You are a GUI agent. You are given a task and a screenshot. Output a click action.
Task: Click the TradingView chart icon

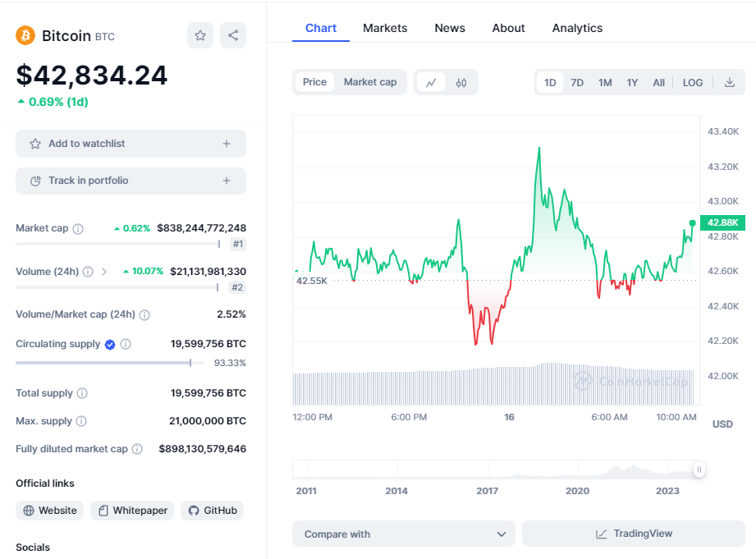601,534
